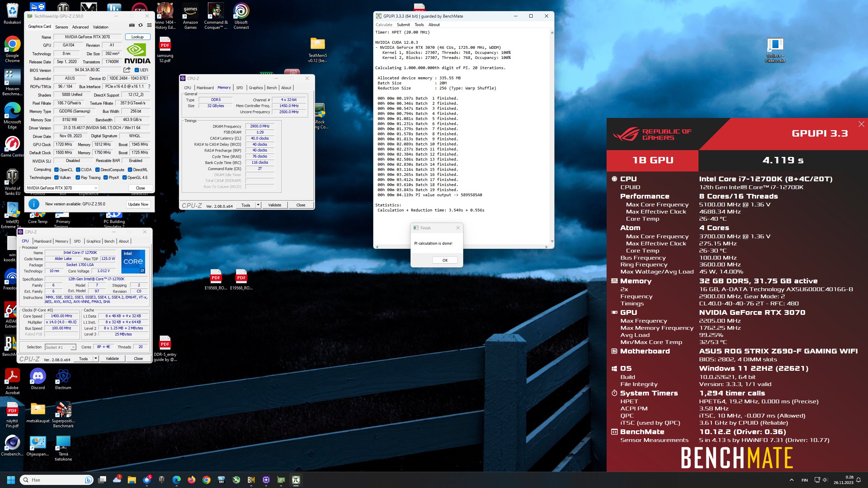Viewport: 868px width, 488px height.
Task: Open Heaven Benchmark desktop icon
Action: (13, 83)
